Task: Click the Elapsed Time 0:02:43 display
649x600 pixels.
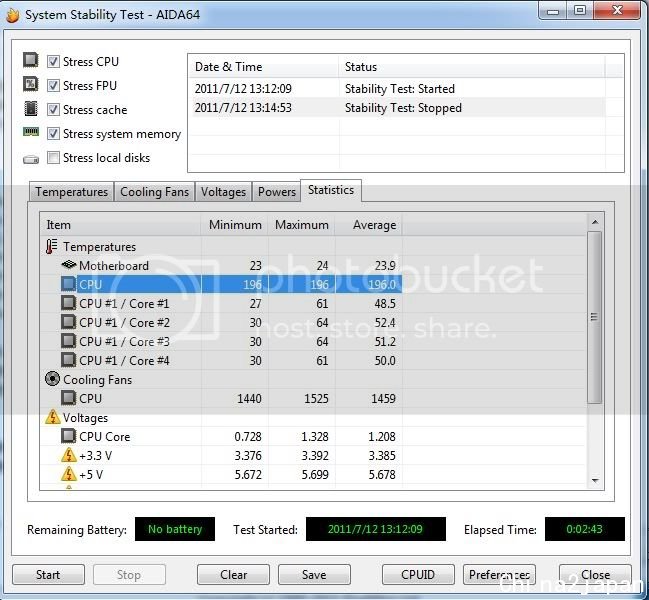Action: coord(584,529)
